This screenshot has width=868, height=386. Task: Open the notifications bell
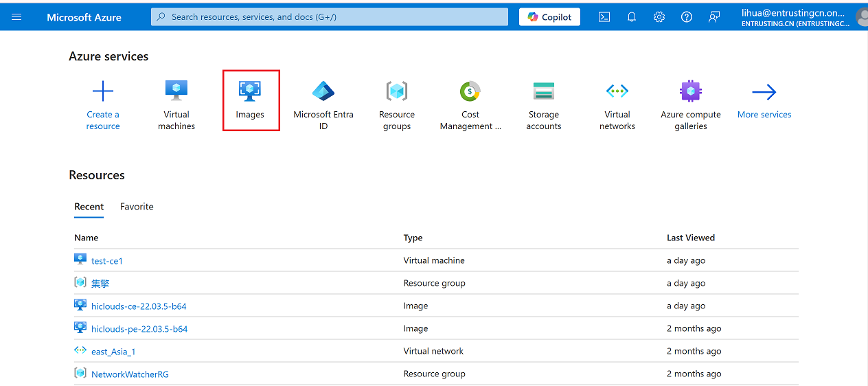632,17
